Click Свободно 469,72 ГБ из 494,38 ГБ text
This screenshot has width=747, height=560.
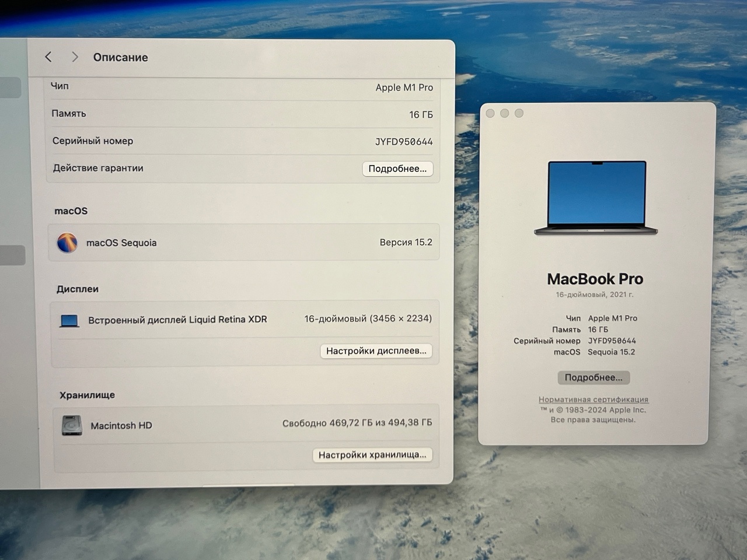(357, 423)
